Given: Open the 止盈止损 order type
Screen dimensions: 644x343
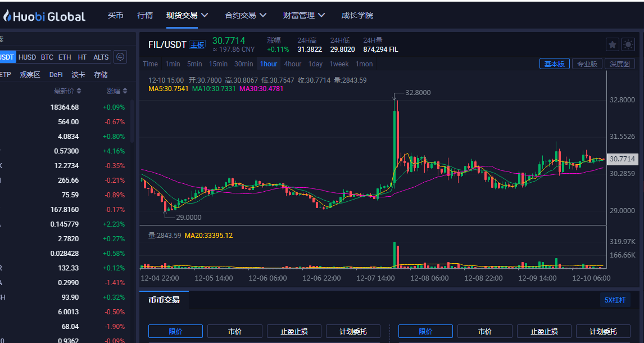Looking at the screenshot, I should (294, 331).
